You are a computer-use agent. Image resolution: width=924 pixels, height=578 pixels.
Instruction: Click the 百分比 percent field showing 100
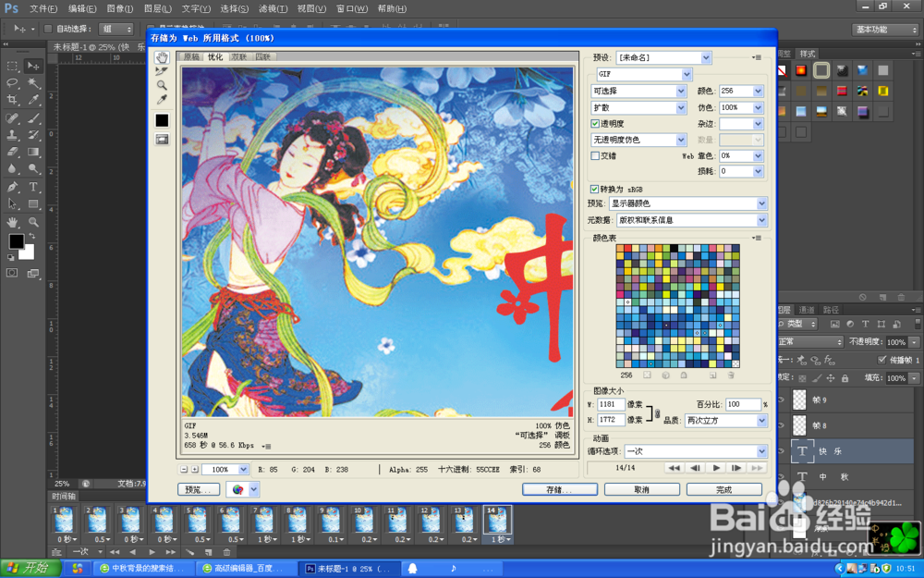743,404
